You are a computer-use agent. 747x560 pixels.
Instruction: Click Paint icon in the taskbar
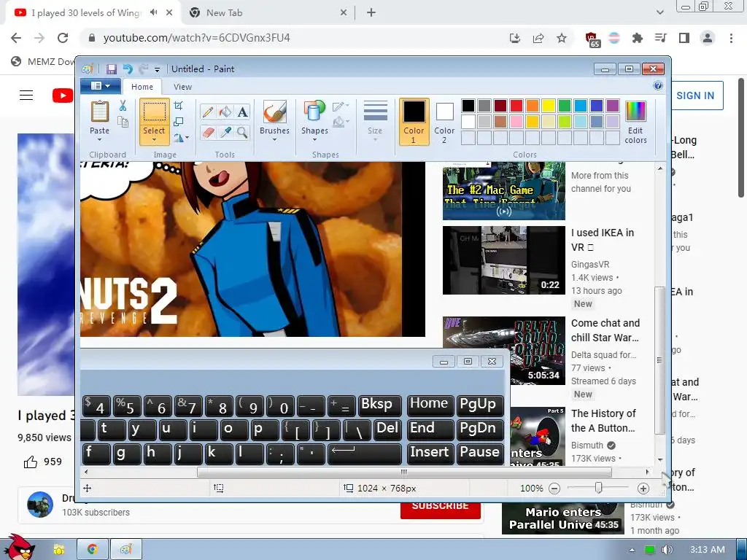[x=126, y=550]
